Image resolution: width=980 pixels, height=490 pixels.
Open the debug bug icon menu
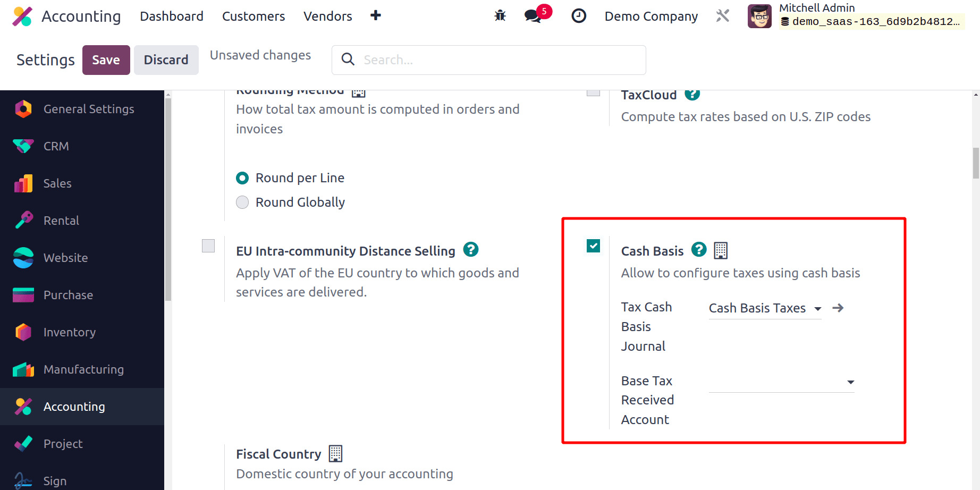click(x=500, y=16)
